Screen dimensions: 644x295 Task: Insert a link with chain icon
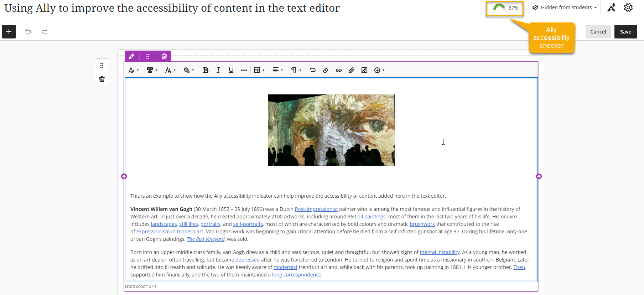pos(339,70)
